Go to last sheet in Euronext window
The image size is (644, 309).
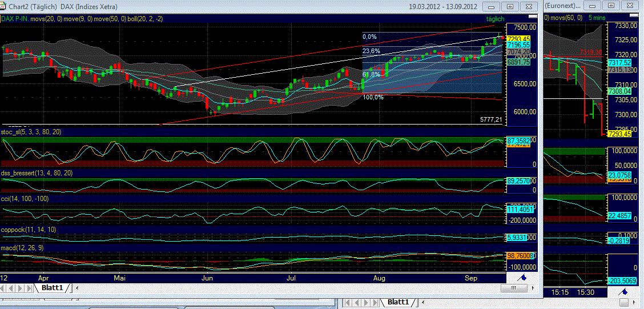pos(375,303)
